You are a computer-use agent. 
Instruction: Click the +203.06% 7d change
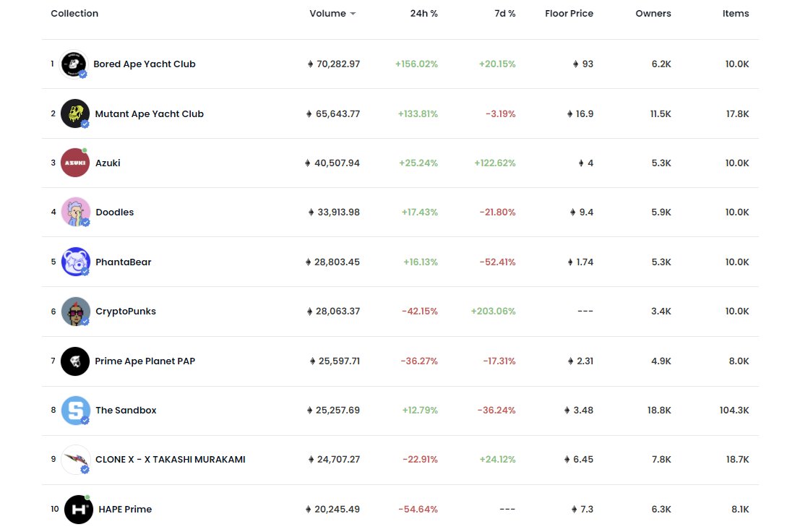494,312
